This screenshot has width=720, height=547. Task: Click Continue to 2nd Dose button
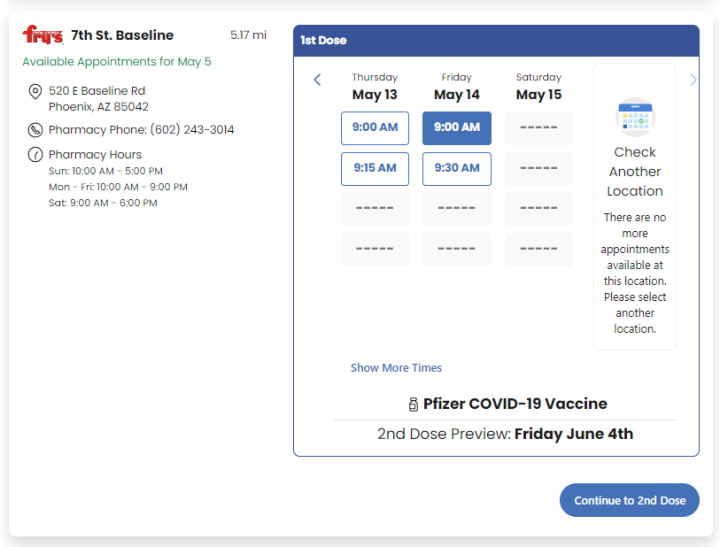click(x=629, y=500)
